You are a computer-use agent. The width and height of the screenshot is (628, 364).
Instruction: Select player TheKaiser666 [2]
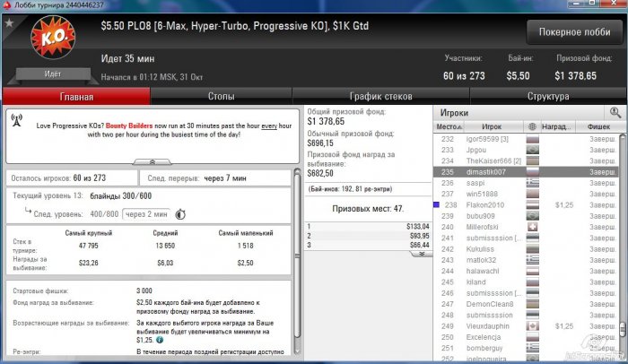click(526, 161)
